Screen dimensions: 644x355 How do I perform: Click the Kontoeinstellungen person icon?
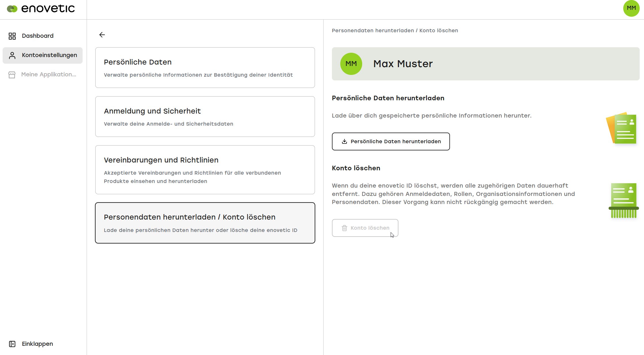click(12, 55)
